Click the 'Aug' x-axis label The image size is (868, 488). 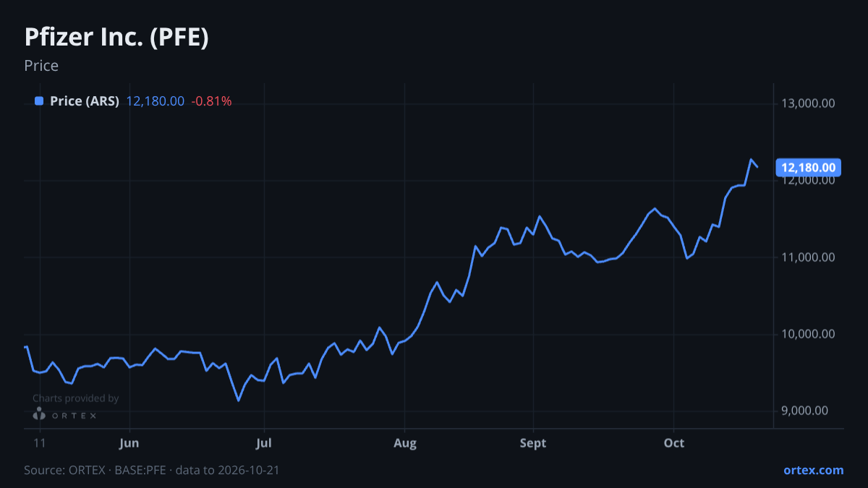tap(405, 443)
